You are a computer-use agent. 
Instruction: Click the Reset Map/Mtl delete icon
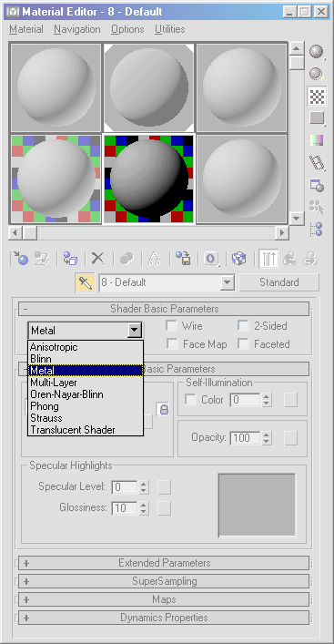[x=97, y=259]
